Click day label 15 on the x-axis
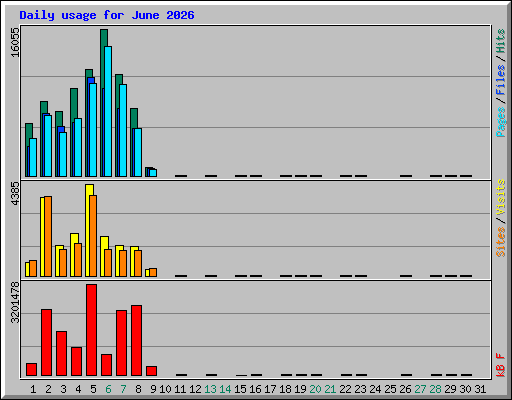Viewport: 512px width, 400px height. pyautogui.click(x=240, y=389)
